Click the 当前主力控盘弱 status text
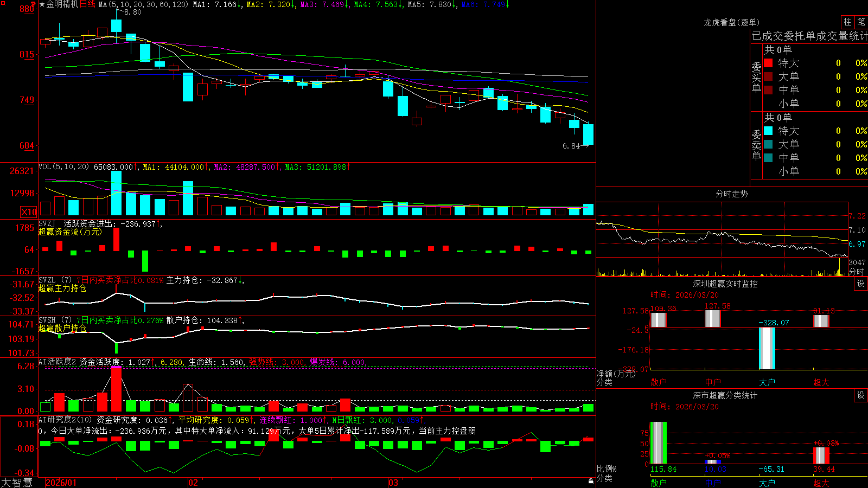Image resolution: width=868 pixels, height=488 pixels. coord(448,431)
